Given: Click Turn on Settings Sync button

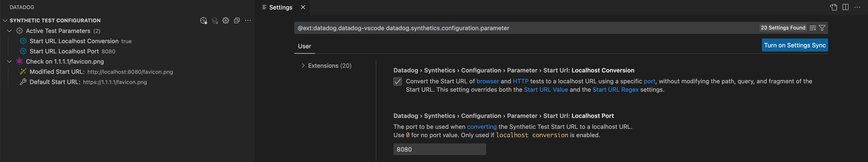Looking at the screenshot, I should 795,45.
